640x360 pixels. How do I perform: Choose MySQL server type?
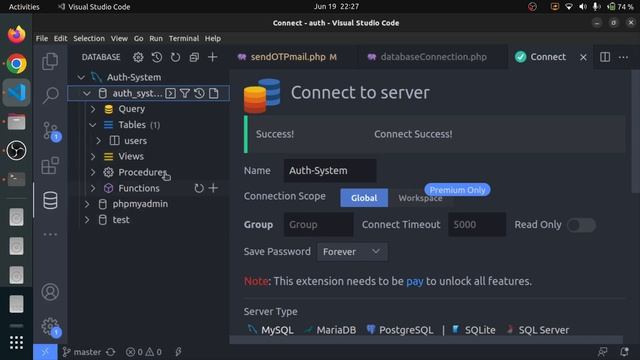(271, 330)
